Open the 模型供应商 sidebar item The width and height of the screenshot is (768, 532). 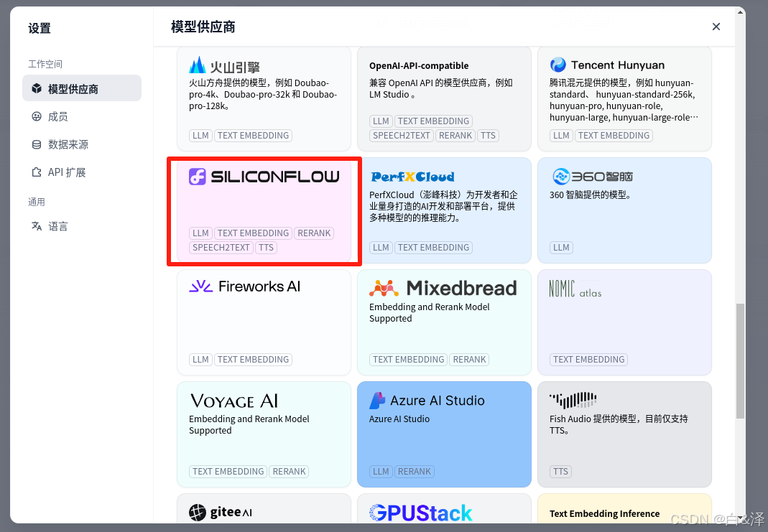(82, 88)
